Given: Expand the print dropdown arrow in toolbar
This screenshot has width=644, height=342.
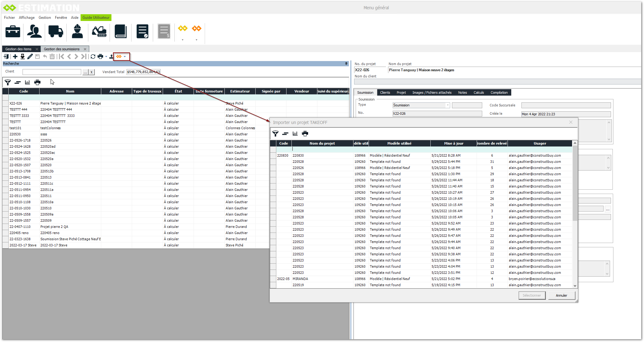Looking at the screenshot, I should pyautogui.click(x=106, y=56).
